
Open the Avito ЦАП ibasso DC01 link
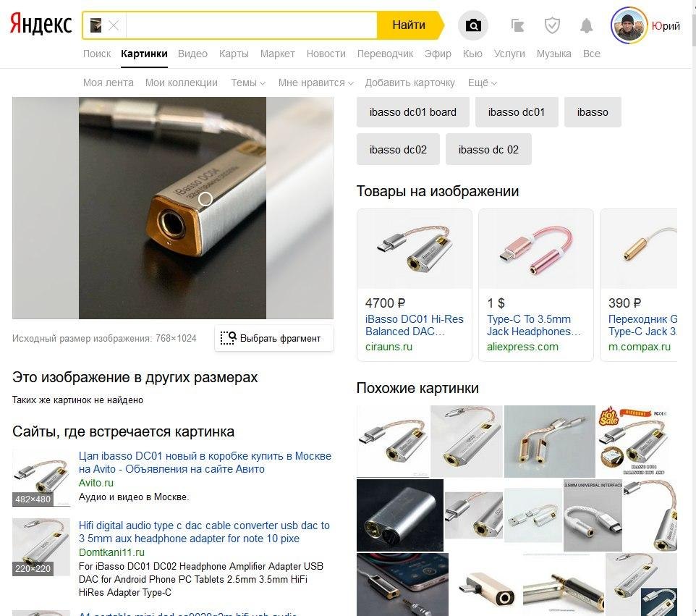205,463
